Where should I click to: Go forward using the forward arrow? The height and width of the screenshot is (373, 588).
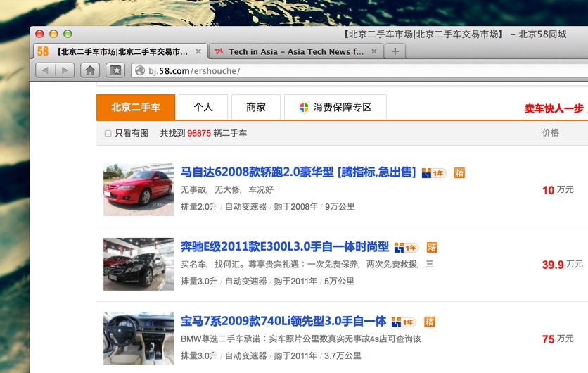tap(65, 70)
